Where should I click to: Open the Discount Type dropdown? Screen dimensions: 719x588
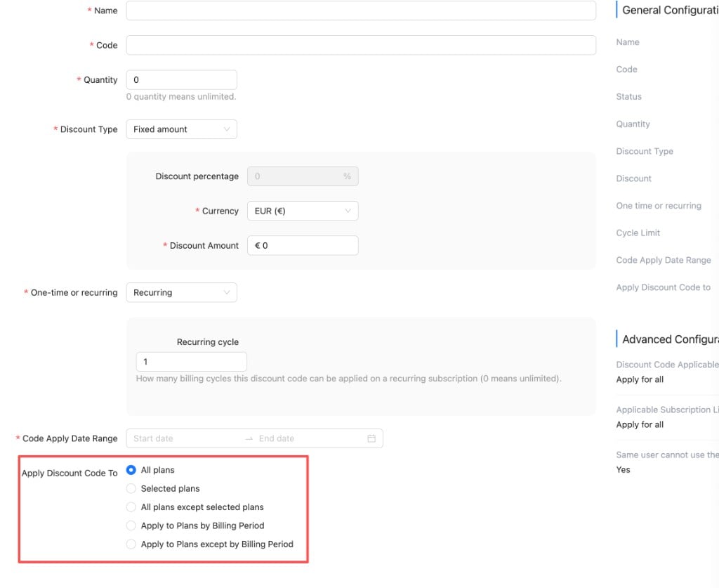click(182, 129)
